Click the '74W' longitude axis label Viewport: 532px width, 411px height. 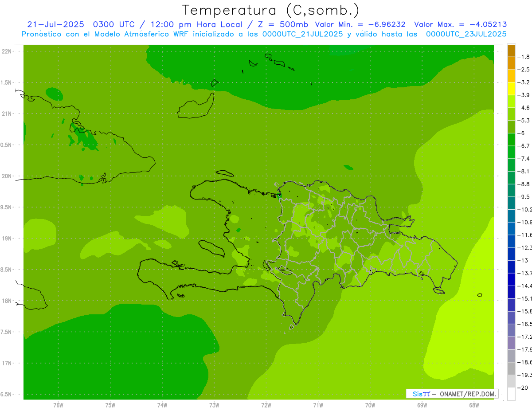[162, 405]
